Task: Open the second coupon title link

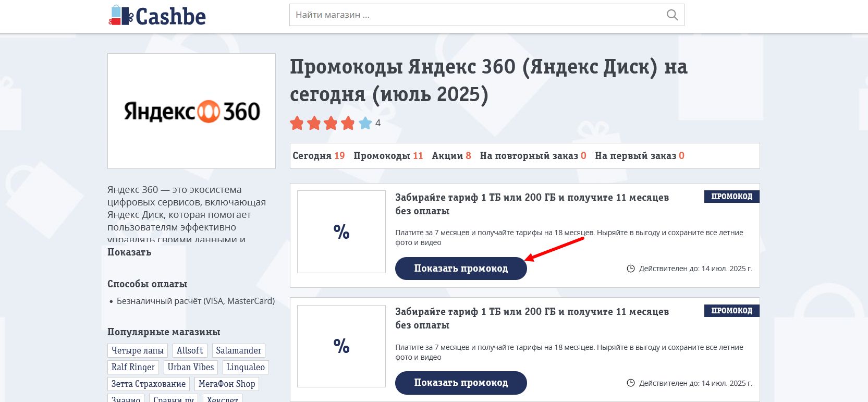Action: 532,319
